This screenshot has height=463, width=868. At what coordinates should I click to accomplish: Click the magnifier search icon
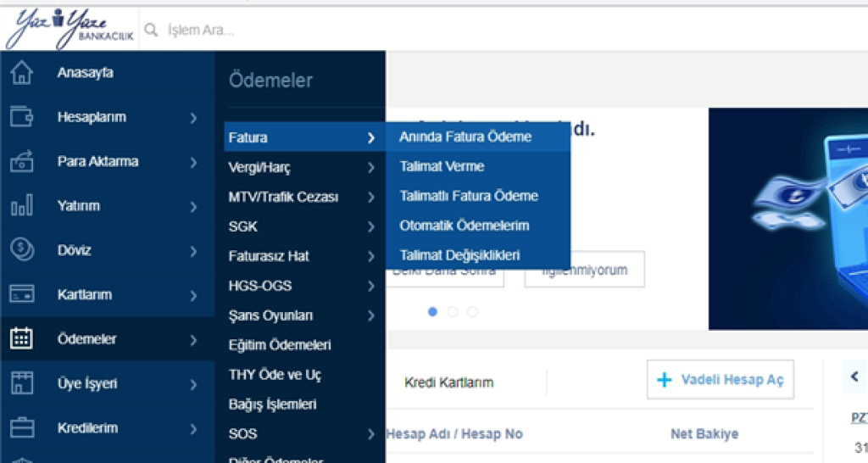coord(152,31)
